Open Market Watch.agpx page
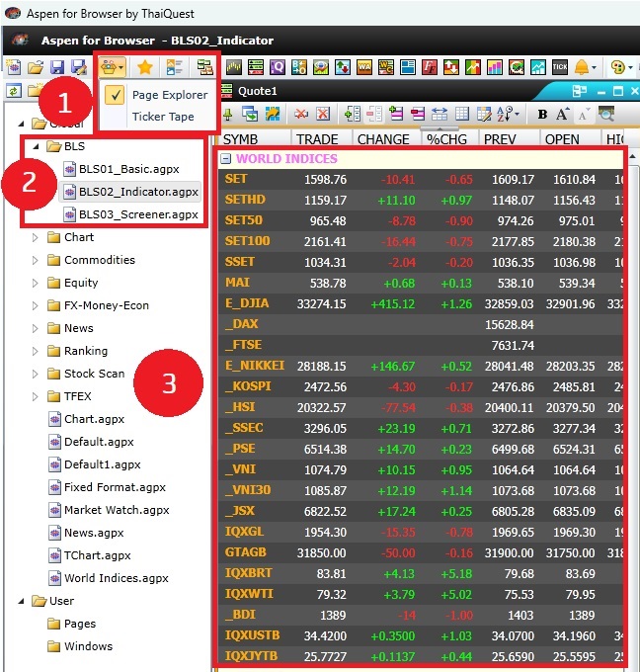The height and width of the screenshot is (672, 640). (109, 510)
